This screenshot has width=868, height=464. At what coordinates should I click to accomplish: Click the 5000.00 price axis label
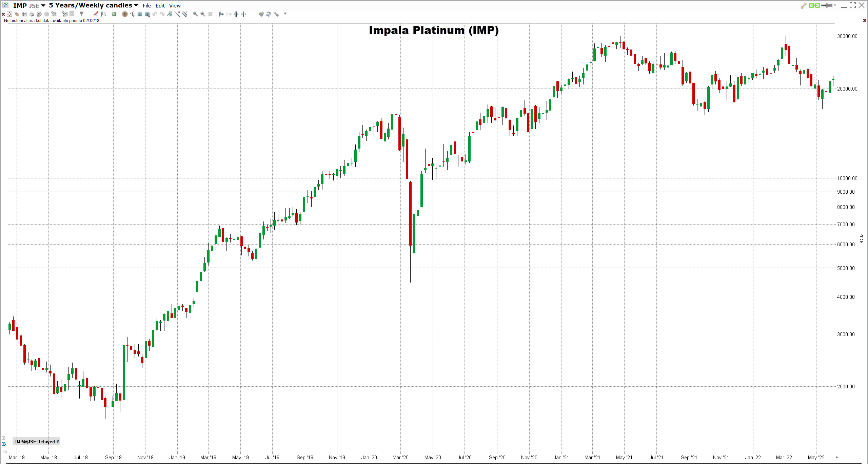coord(846,268)
